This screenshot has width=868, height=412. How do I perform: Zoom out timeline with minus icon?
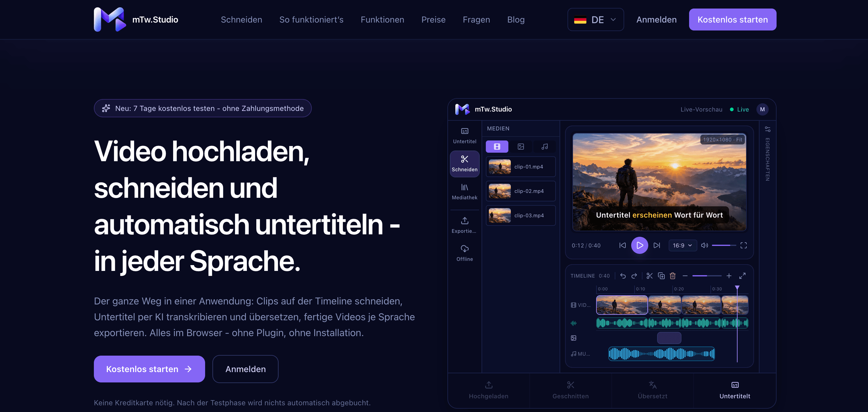(x=685, y=276)
